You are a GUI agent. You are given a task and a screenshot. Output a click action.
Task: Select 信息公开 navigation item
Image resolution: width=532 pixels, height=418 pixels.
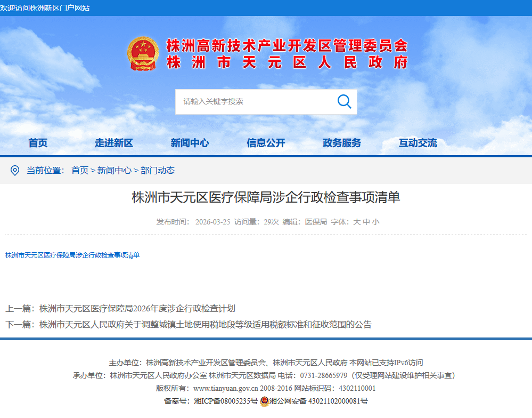coord(266,143)
